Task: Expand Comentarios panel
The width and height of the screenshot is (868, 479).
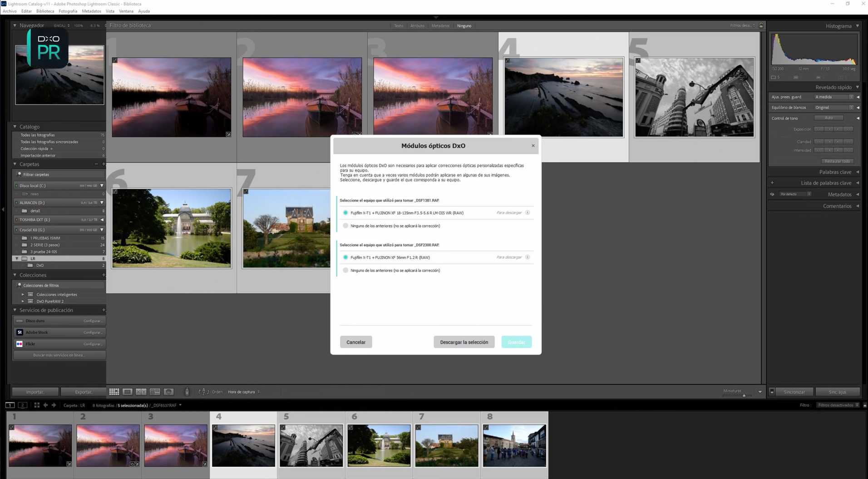Action: 858,206
